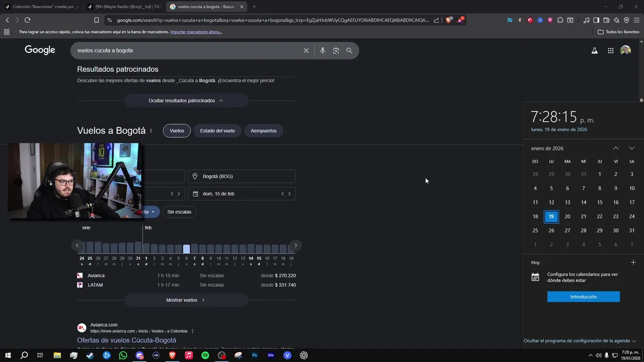The width and height of the screenshot is (644, 362).
Task: Select the Avianca flight row
Action: tap(186, 276)
